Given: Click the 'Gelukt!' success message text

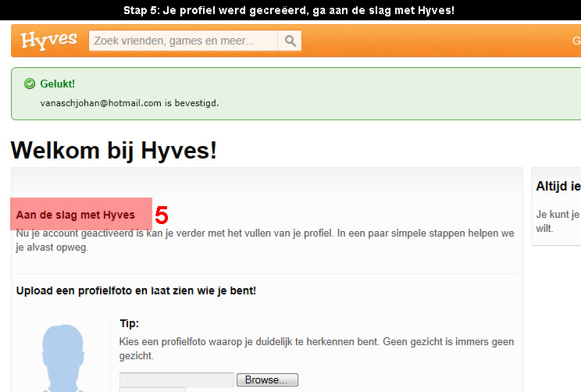Looking at the screenshot, I should coord(58,84).
